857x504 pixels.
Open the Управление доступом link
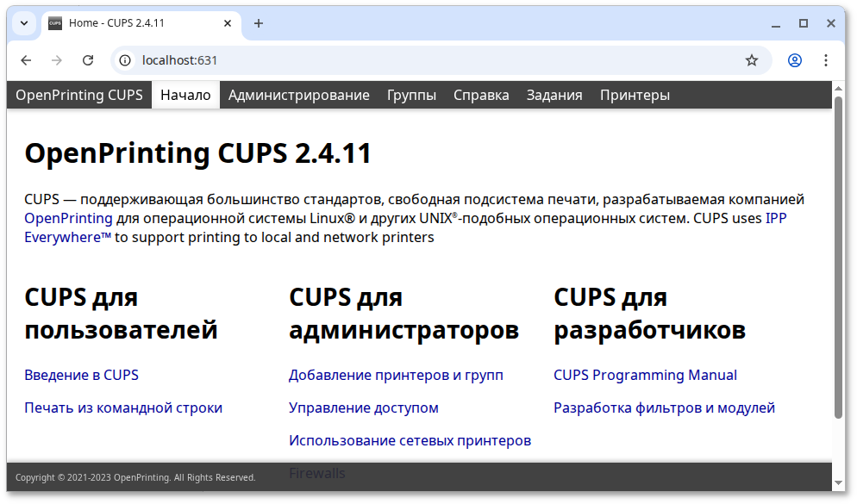363,408
